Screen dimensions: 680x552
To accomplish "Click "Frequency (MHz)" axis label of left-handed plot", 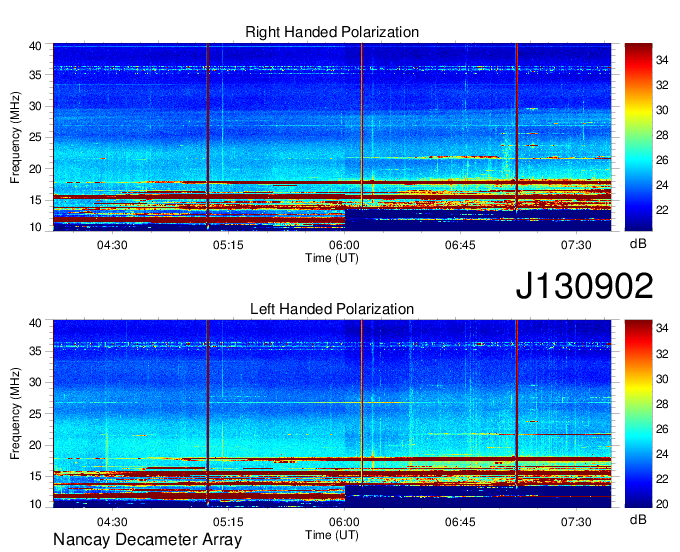I will pos(15,414).
